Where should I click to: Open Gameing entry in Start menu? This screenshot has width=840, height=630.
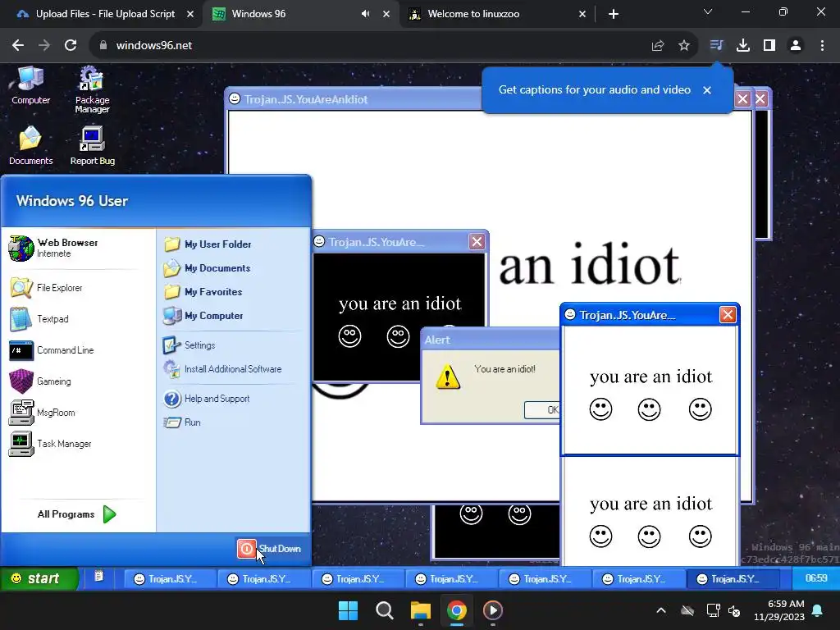click(x=40, y=381)
